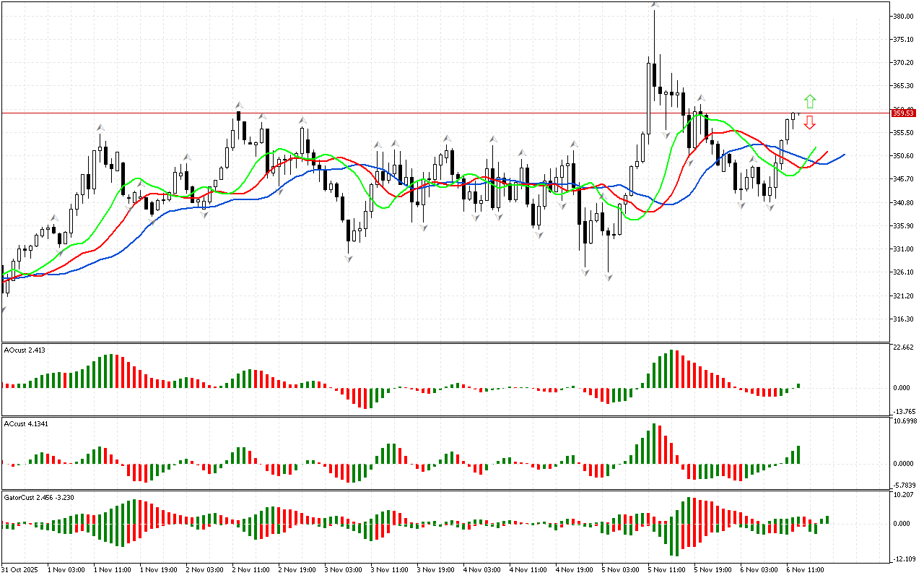Click the -12.109 value on Gator scale

[x=904, y=558]
